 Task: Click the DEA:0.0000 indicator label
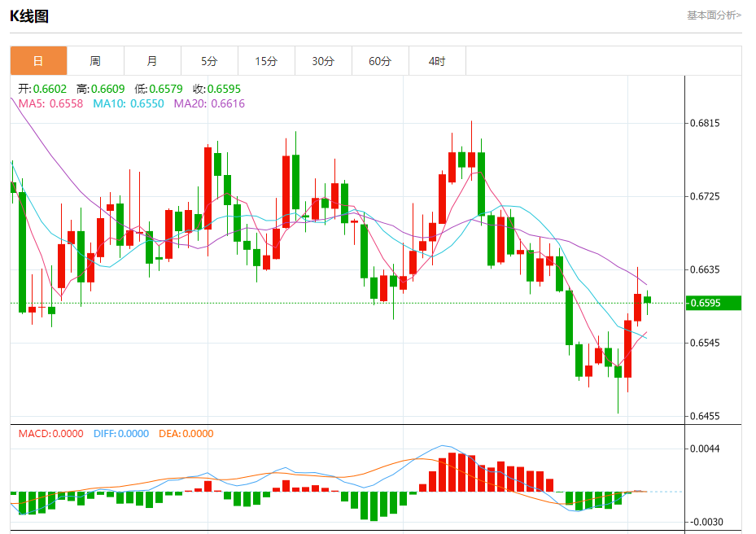(186, 434)
